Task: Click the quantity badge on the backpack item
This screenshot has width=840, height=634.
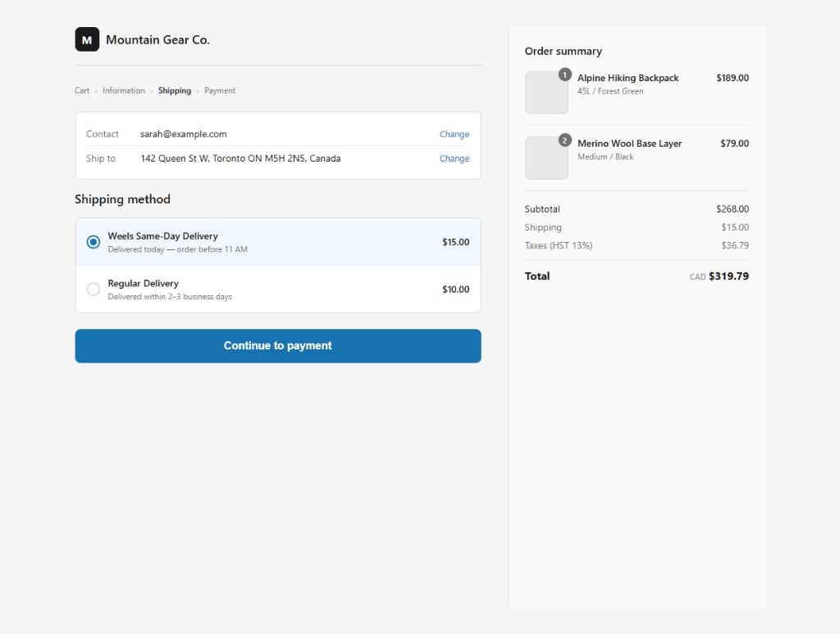Action: click(564, 74)
